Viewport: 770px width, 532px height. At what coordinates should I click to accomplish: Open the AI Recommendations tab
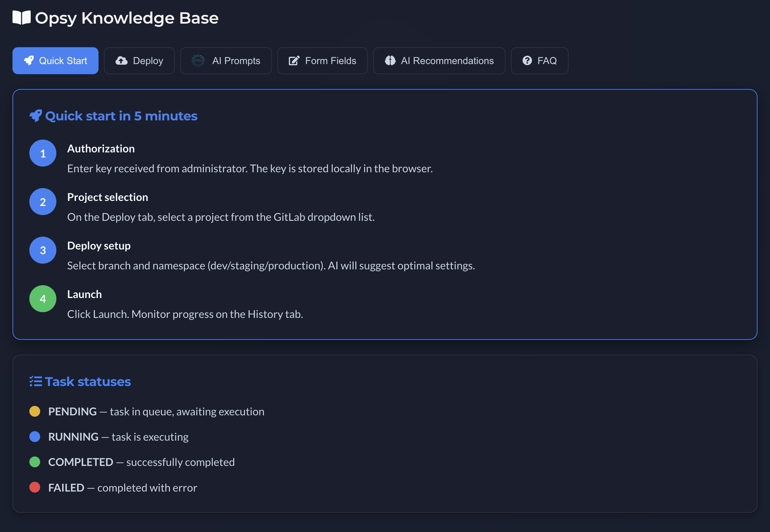(439, 61)
